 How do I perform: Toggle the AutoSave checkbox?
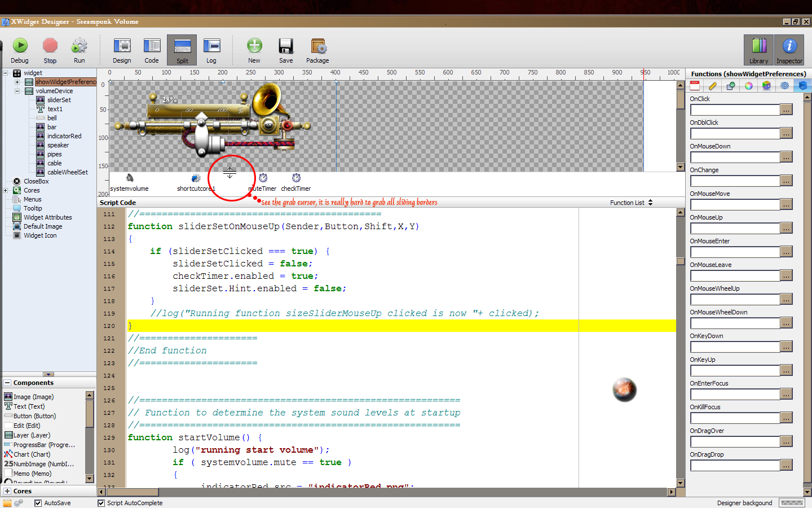38,503
